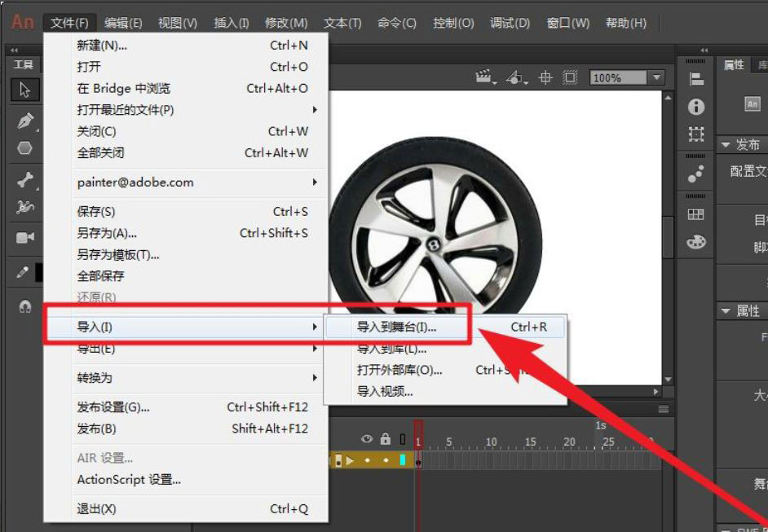Open the Color panel dots icon

click(696, 174)
